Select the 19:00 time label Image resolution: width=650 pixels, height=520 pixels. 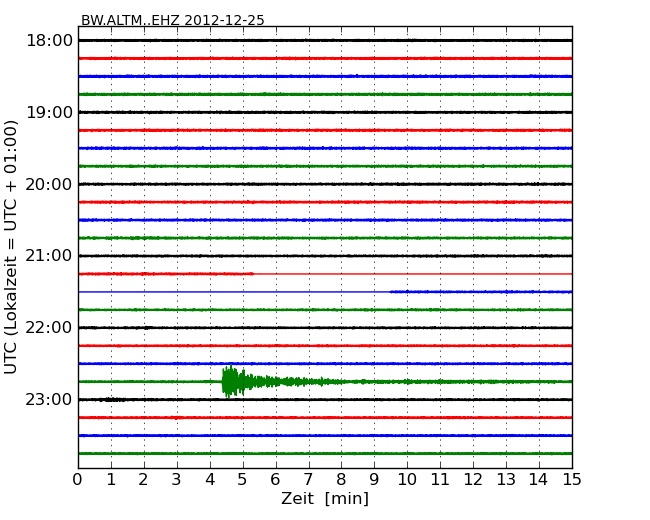pos(49,112)
